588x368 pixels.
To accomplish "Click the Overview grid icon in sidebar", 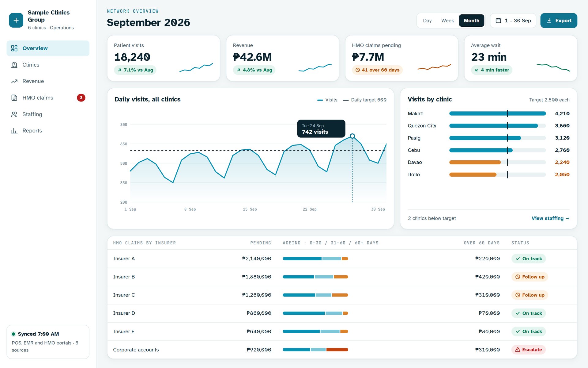I will point(14,48).
